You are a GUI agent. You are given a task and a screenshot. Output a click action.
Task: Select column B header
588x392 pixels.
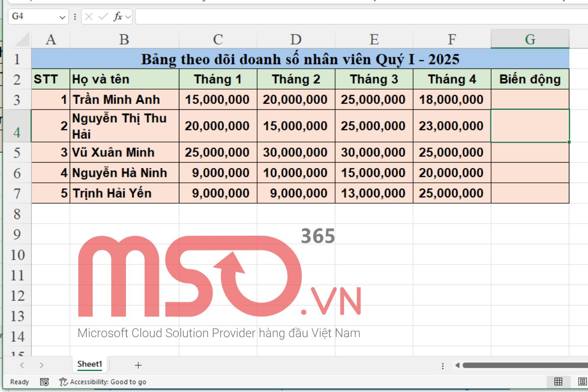click(x=124, y=39)
